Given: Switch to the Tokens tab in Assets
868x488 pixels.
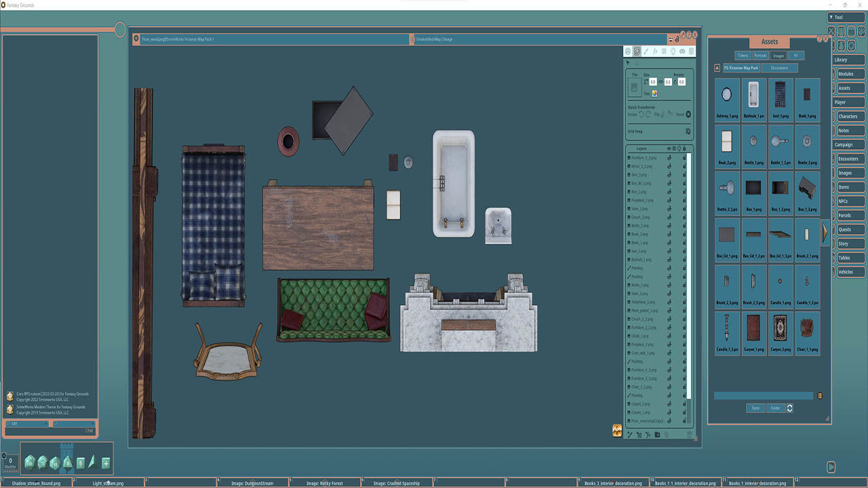Looking at the screenshot, I should click(743, 56).
